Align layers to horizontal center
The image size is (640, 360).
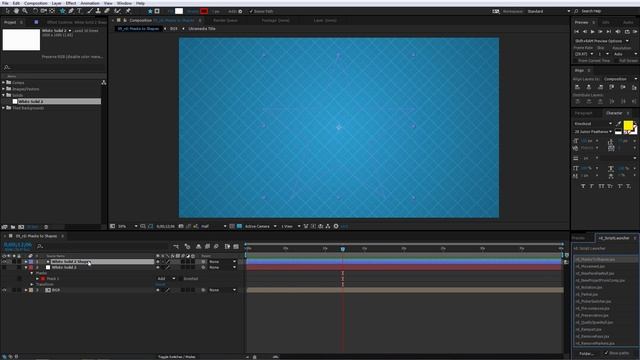(x=589, y=87)
